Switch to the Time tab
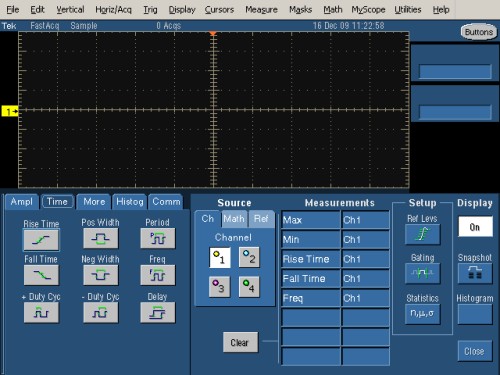The height and width of the screenshot is (375, 500). 57,202
